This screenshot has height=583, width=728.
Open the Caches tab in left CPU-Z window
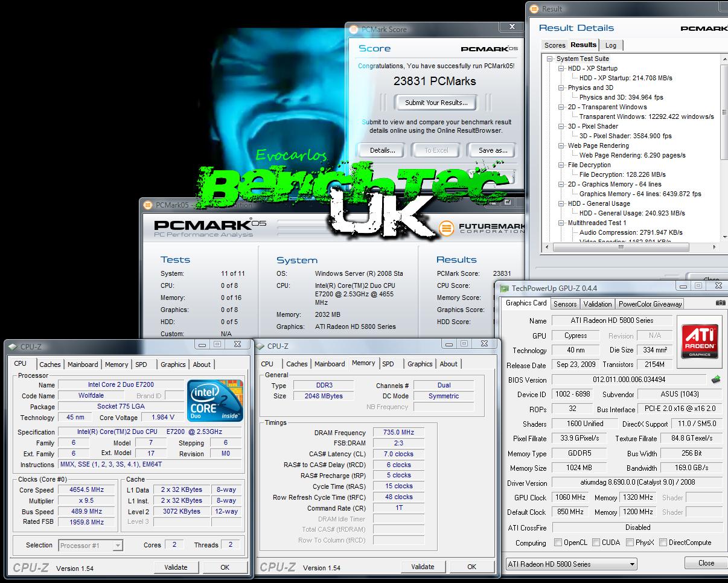[x=50, y=365]
